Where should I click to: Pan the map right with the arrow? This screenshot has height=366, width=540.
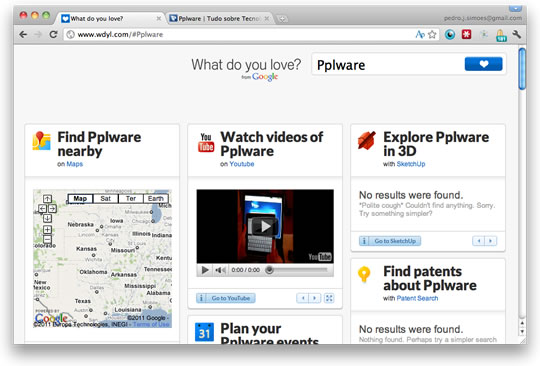point(52,208)
